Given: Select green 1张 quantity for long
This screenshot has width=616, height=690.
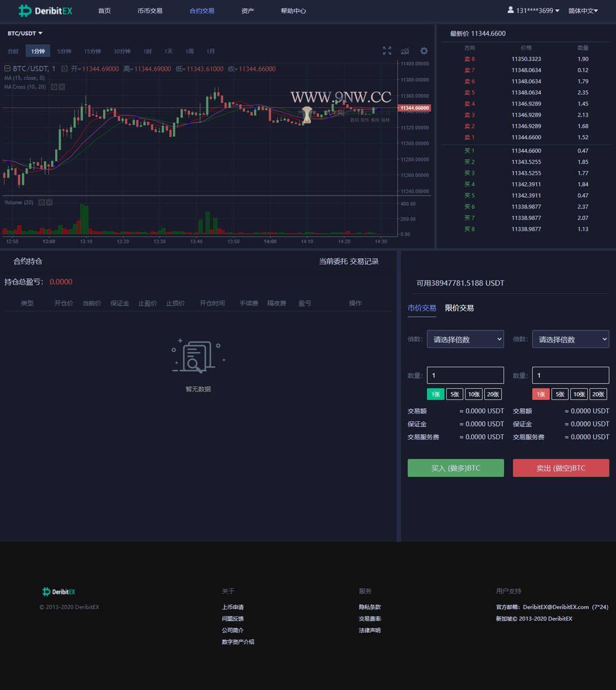Looking at the screenshot, I should coord(435,394).
